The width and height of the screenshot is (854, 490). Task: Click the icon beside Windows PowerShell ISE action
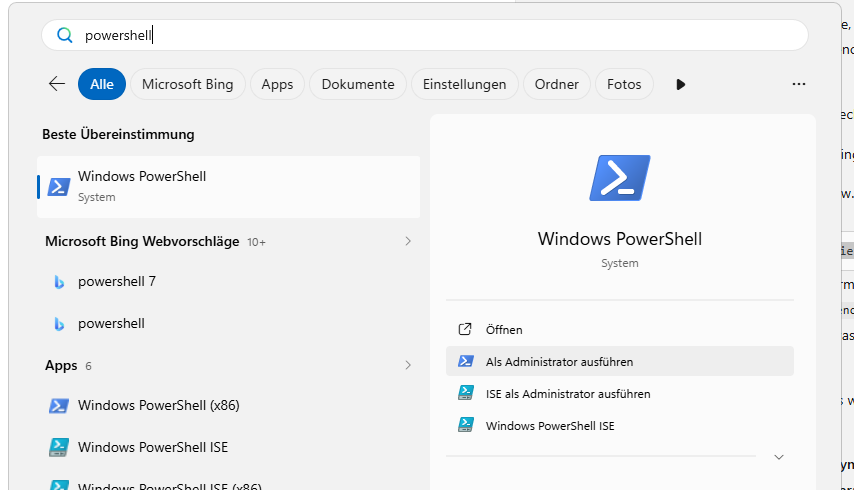point(466,424)
